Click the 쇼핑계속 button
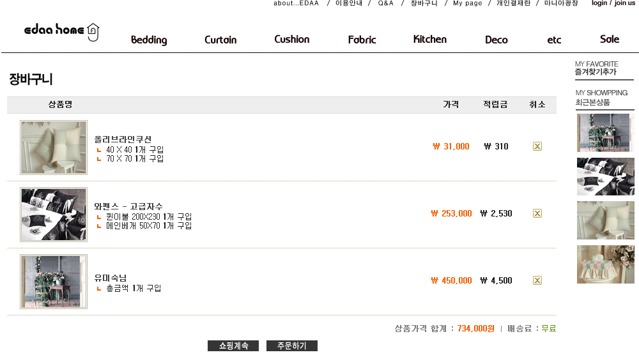Image resolution: width=639 pixels, height=364 pixels. coord(233,345)
